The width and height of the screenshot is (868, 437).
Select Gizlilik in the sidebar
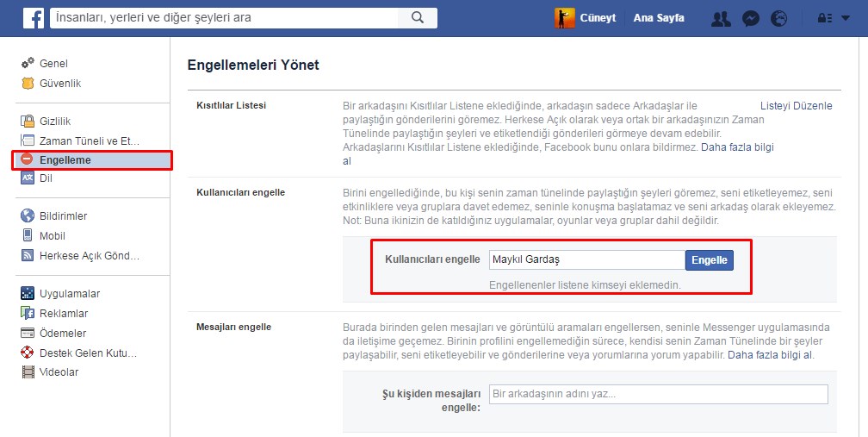pos(54,122)
